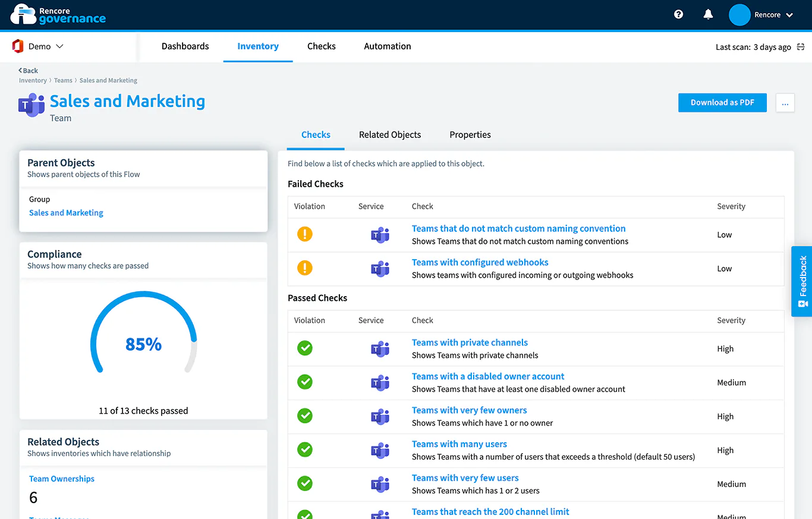Open the notifications bell
The width and height of the screenshot is (812, 519).
click(708, 15)
